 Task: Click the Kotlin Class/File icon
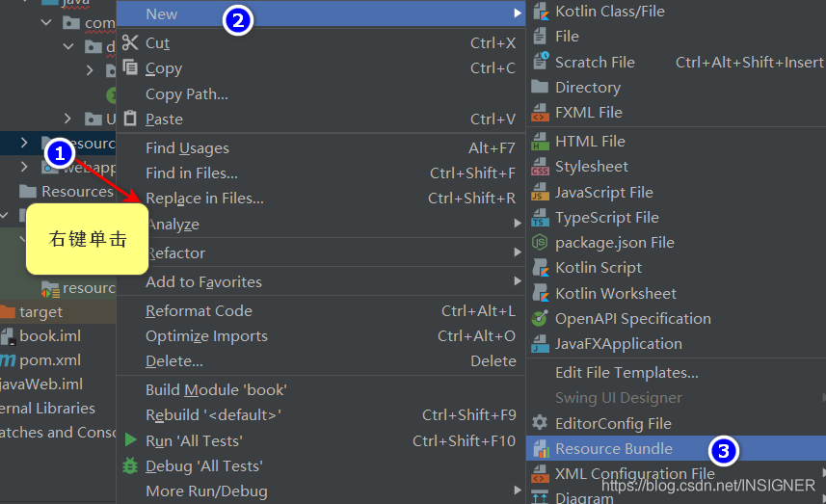(540, 11)
